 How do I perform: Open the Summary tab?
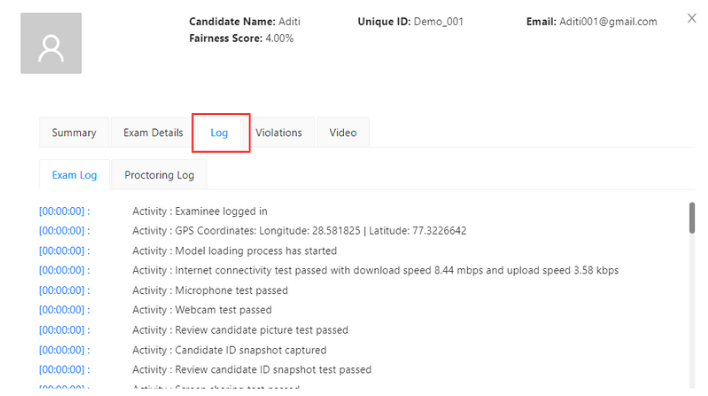74,132
